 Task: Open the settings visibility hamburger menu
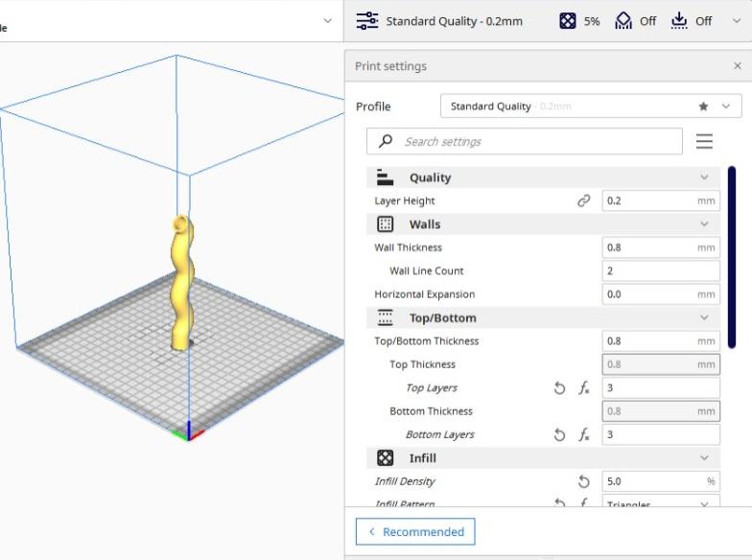704,142
